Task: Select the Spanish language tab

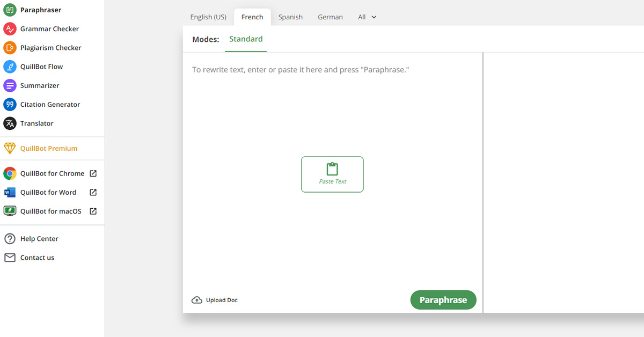Action: [290, 17]
